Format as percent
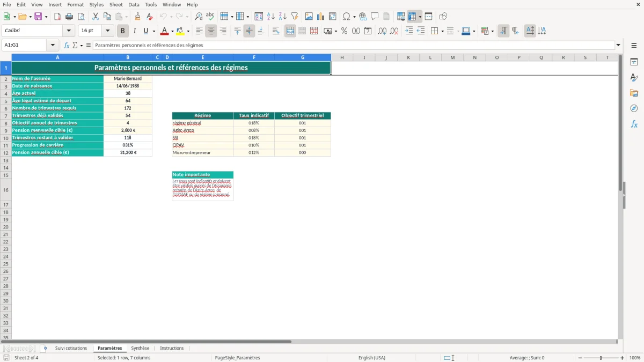This screenshot has width=644, height=362. pyautogui.click(x=345, y=31)
